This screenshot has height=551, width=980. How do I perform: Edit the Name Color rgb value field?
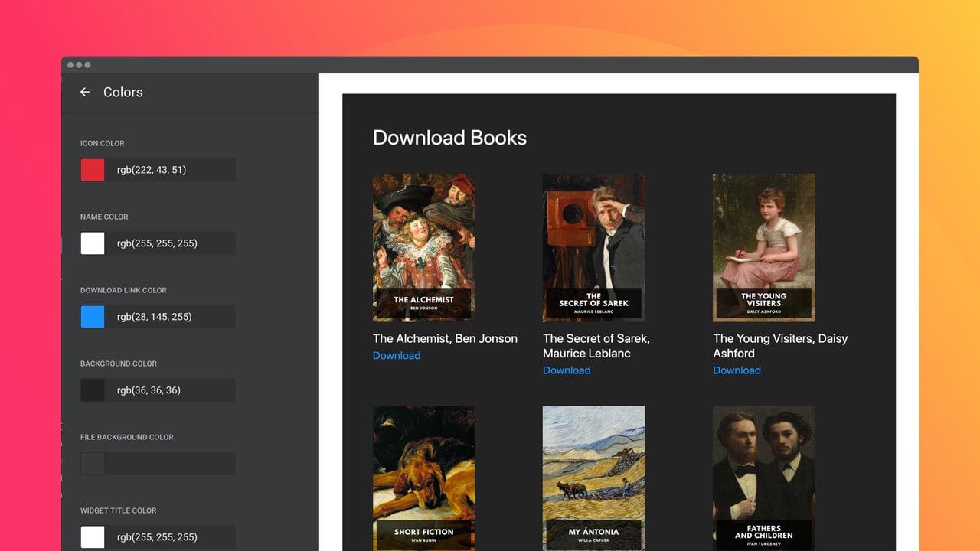(x=170, y=243)
